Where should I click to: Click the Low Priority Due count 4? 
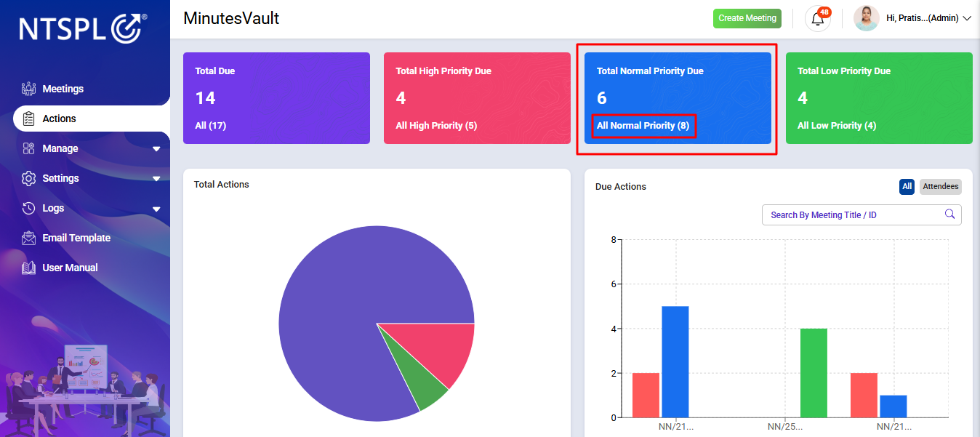pos(803,98)
